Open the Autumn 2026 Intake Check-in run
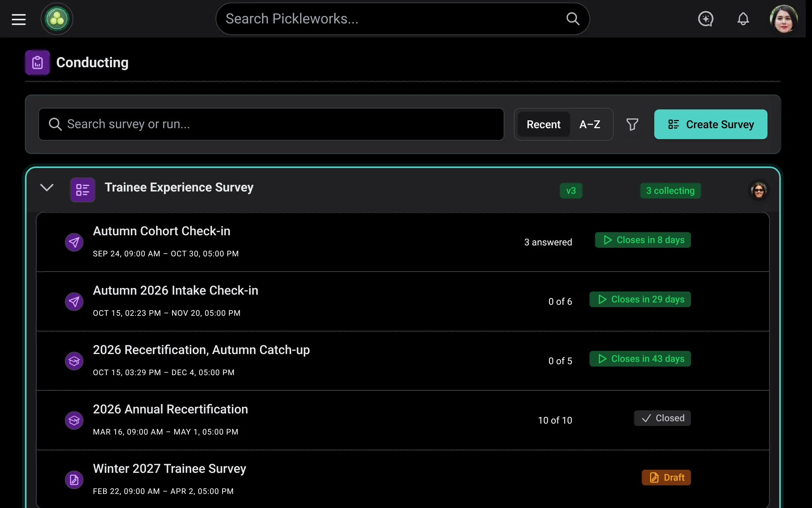Image resolution: width=812 pixels, height=508 pixels. 403,302
